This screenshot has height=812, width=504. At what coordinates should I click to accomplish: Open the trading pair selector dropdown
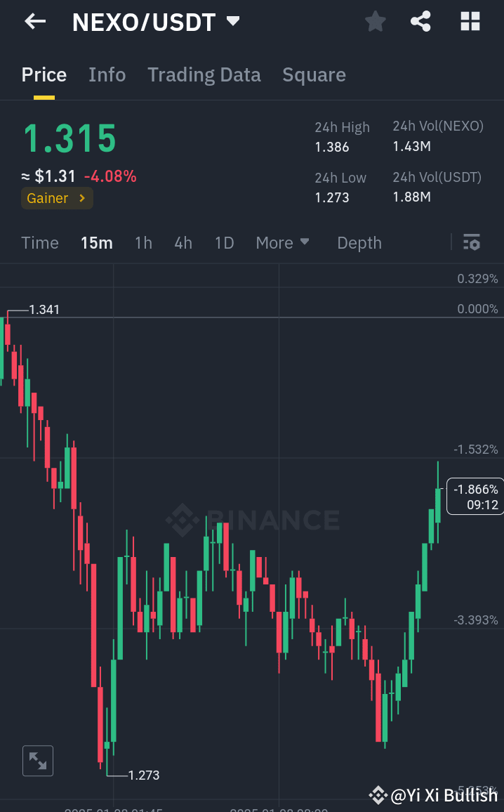coord(232,21)
